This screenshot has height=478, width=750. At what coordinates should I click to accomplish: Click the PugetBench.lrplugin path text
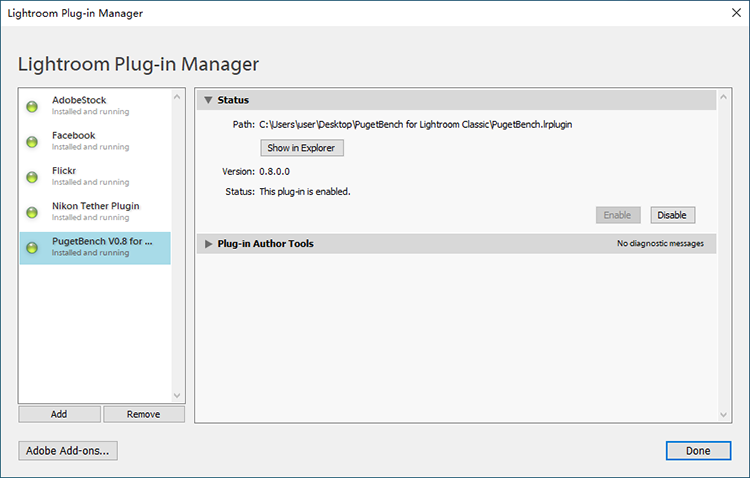[x=416, y=124]
